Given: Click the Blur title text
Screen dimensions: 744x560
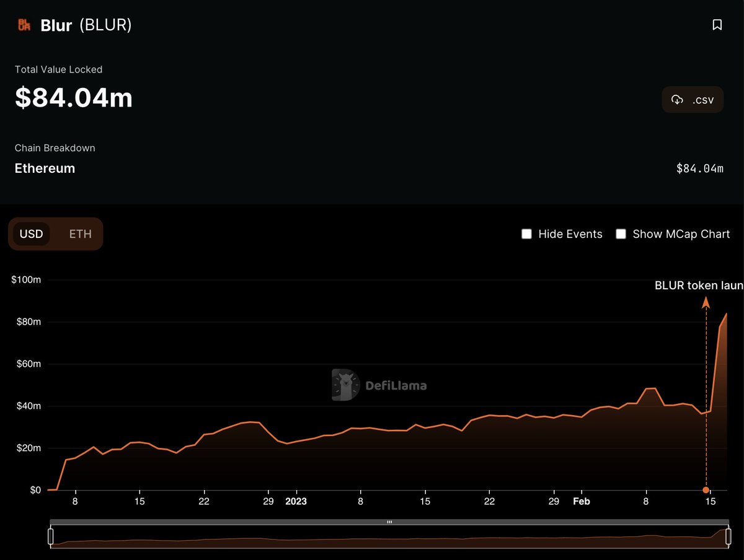Looking at the screenshot, I should [x=56, y=25].
